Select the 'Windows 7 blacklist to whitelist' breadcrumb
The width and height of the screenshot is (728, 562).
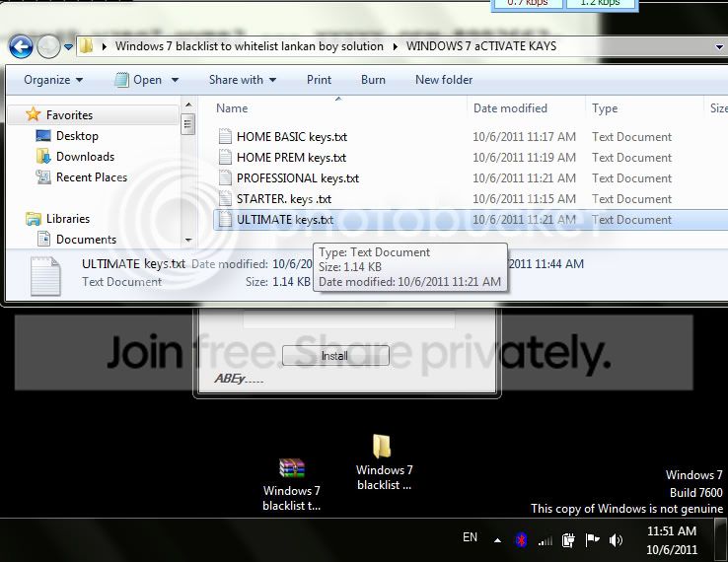(x=250, y=46)
